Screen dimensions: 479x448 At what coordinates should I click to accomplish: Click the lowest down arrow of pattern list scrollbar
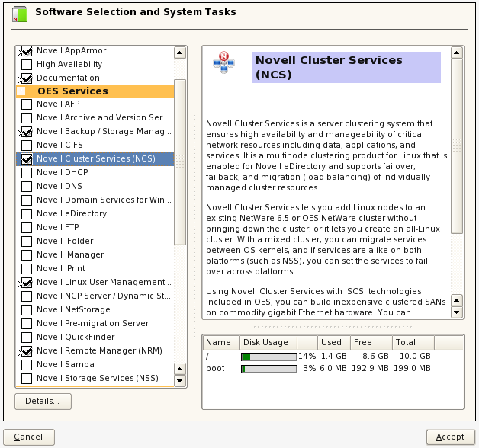tap(180, 380)
